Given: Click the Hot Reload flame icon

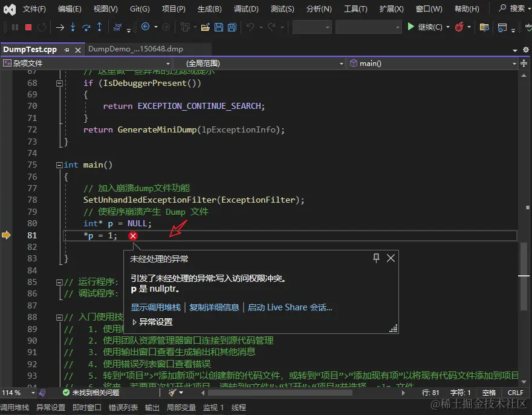Looking at the screenshot, I should tap(460, 27).
